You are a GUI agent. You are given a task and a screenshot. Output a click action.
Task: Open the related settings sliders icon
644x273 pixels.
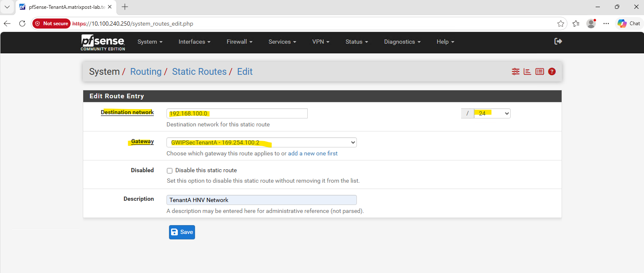pos(516,71)
